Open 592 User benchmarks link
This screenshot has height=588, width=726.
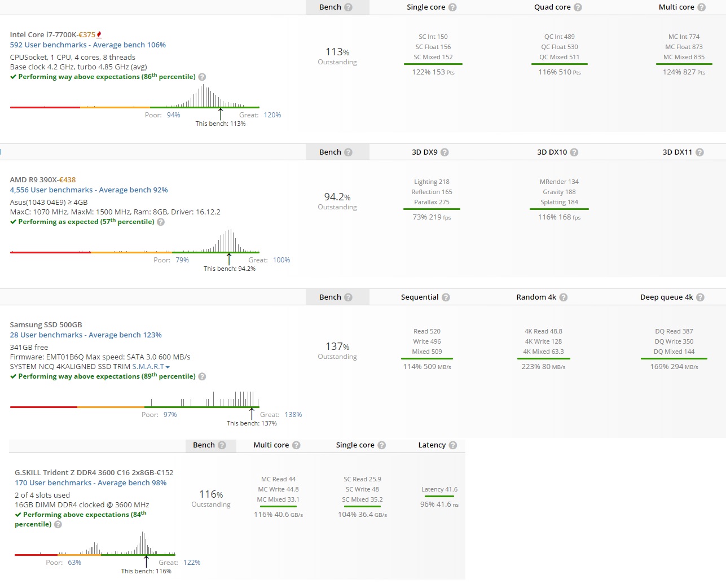click(x=88, y=45)
